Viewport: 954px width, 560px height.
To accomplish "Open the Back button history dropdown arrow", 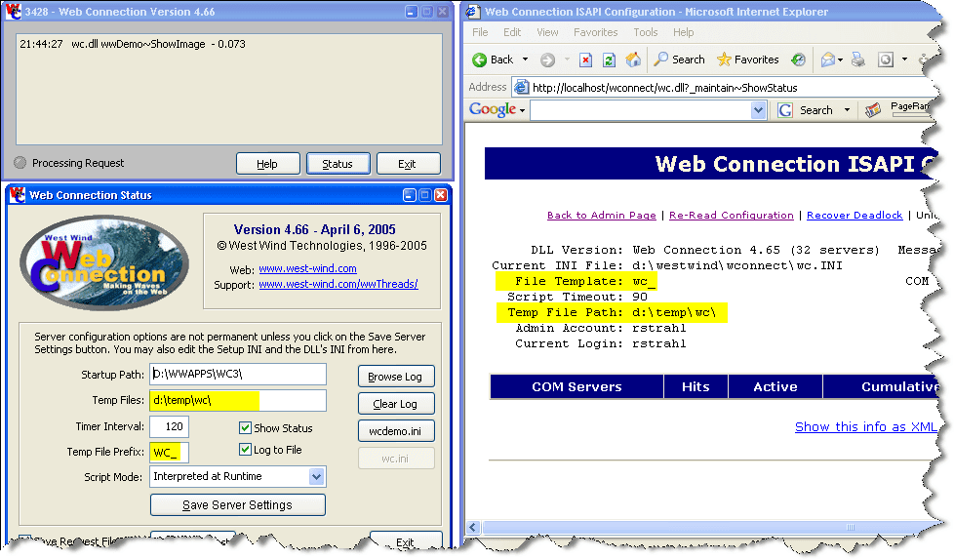I will (x=525, y=60).
